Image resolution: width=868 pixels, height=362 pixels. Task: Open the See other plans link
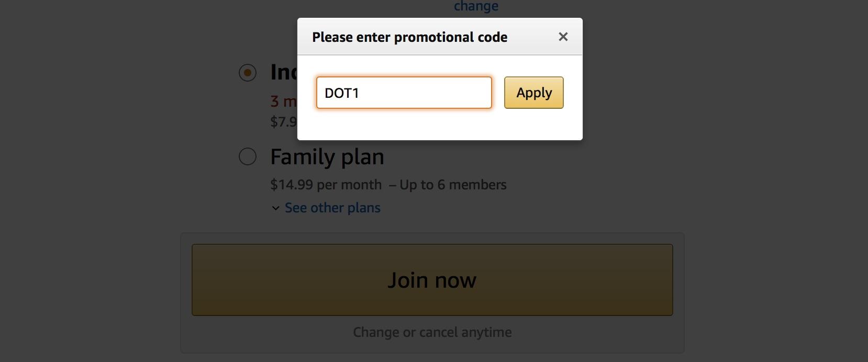(332, 208)
